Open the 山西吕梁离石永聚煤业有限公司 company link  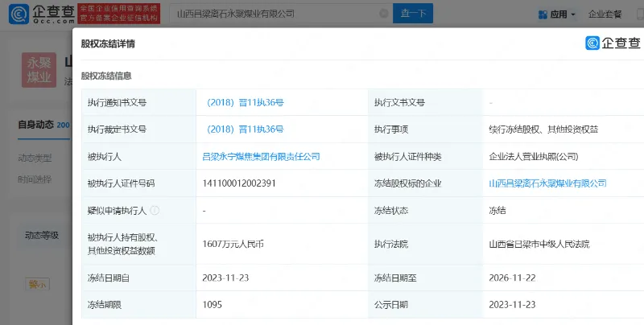click(547, 183)
